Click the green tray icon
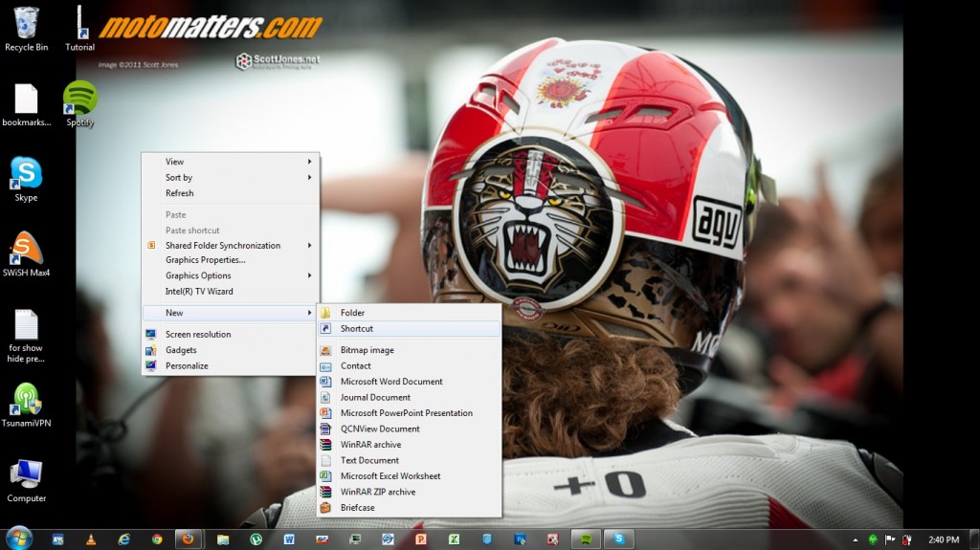The width and height of the screenshot is (980, 550). pyautogui.click(x=873, y=539)
